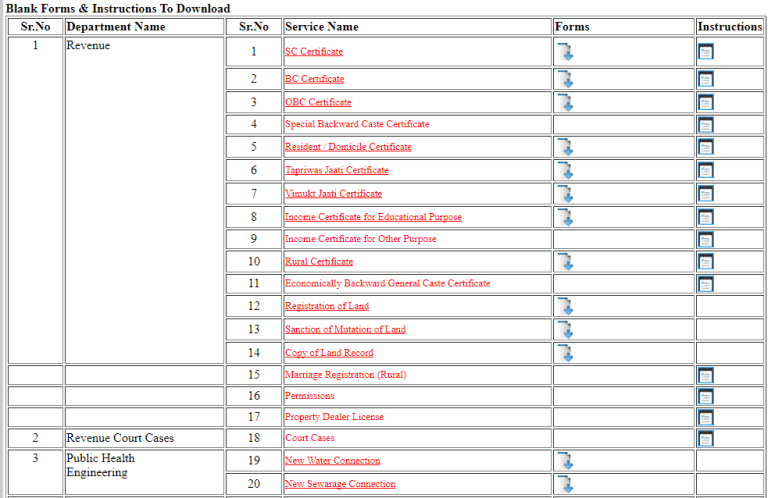
Task: Download the SC Certificate form icon
Action: [565, 52]
